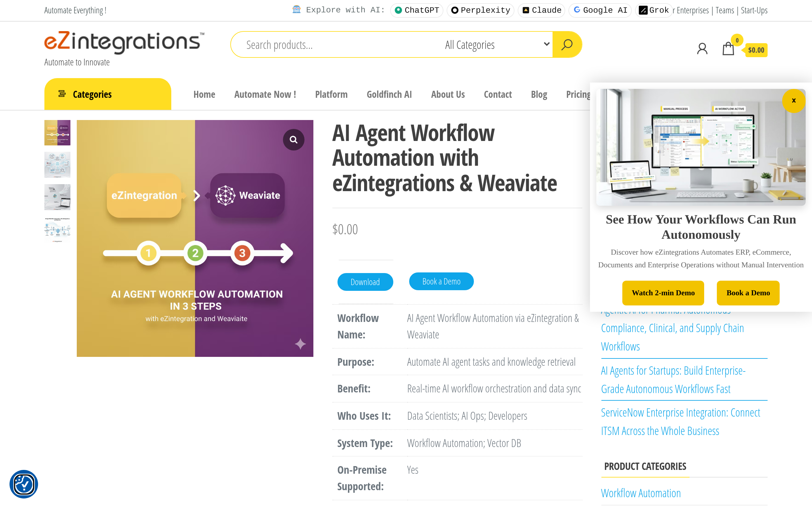Click the eZintegrations logo

(x=124, y=42)
